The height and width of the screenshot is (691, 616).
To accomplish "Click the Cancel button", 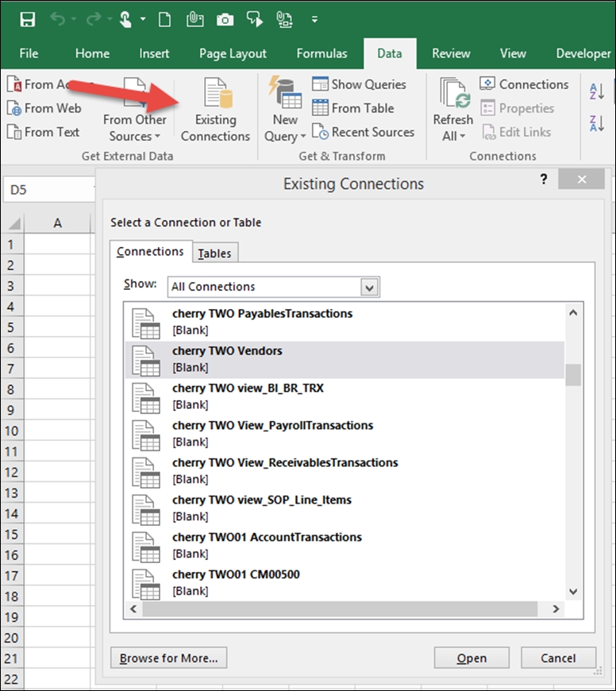I will pos(558,658).
